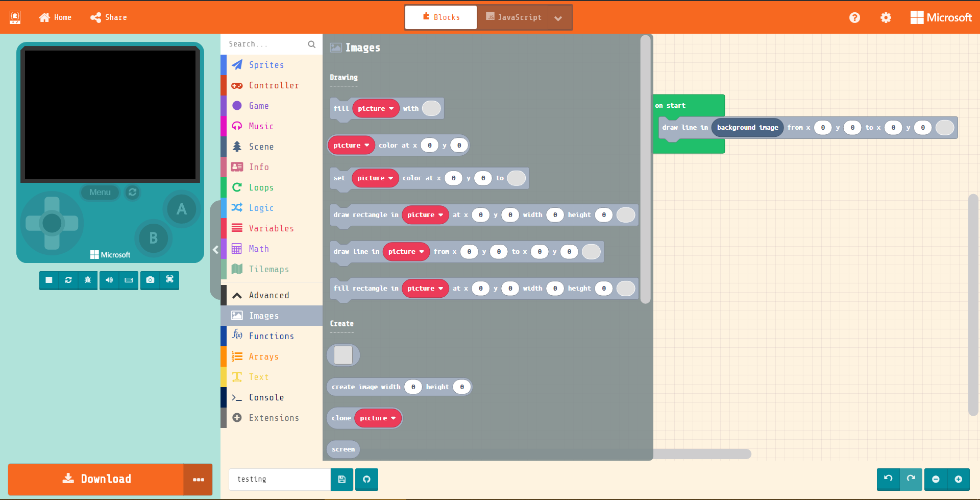Expand the editor language dropdown arrow
980x500 pixels.
pos(558,18)
